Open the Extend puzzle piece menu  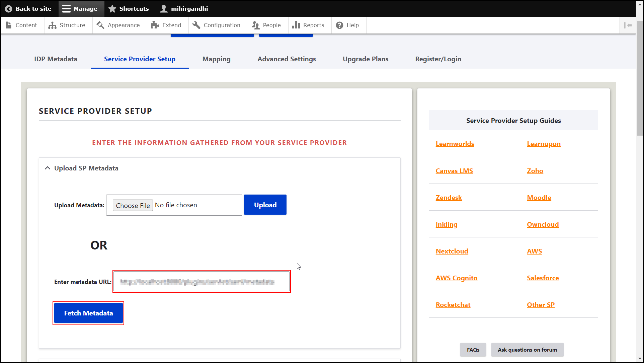(x=155, y=25)
